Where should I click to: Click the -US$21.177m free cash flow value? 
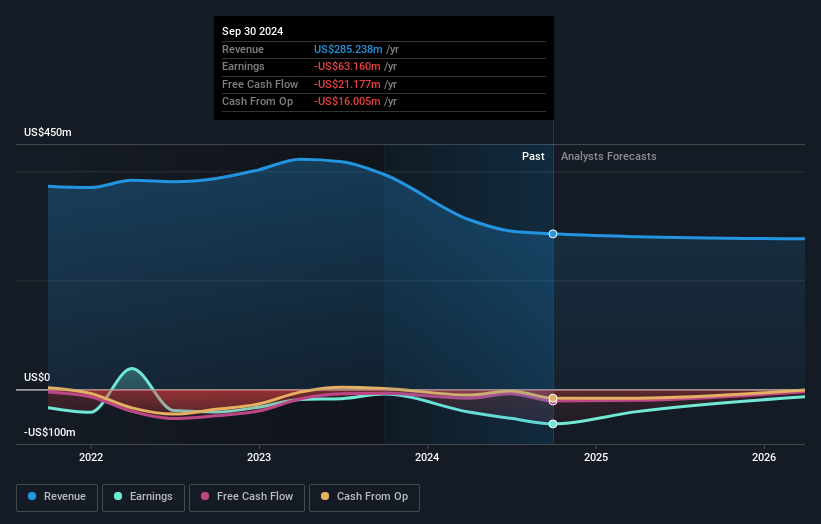(x=347, y=84)
